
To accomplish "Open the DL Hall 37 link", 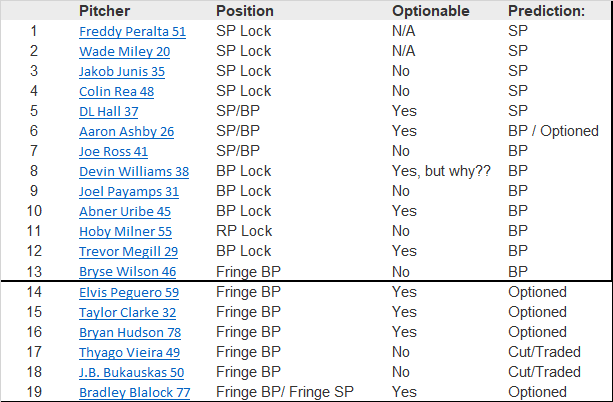I will 109,111.
